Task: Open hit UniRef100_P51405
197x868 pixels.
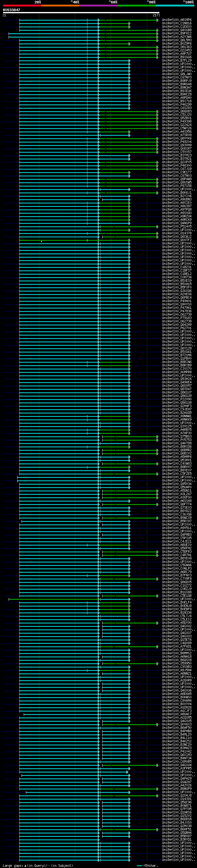Action: click(x=177, y=226)
